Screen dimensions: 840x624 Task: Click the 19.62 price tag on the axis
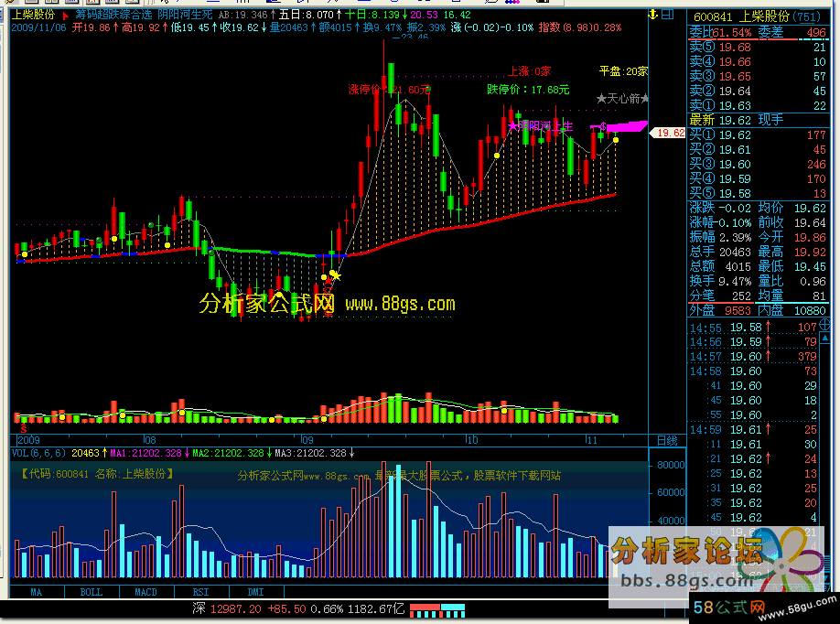[667, 133]
